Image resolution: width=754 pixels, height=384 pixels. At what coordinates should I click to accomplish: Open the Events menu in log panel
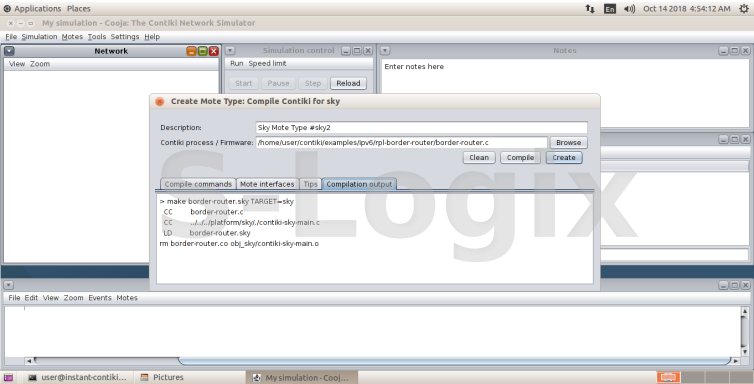100,298
